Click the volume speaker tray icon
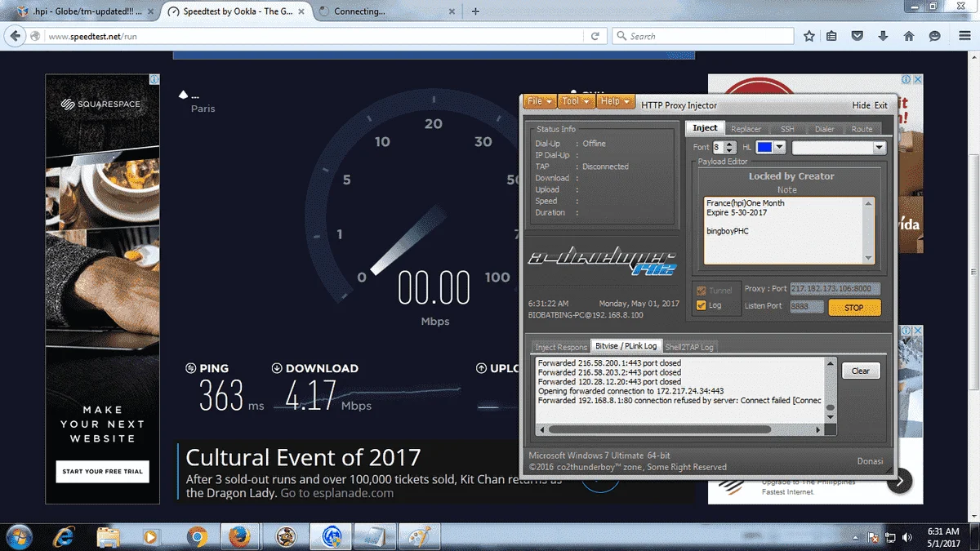This screenshot has height=551, width=980. (x=907, y=537)
